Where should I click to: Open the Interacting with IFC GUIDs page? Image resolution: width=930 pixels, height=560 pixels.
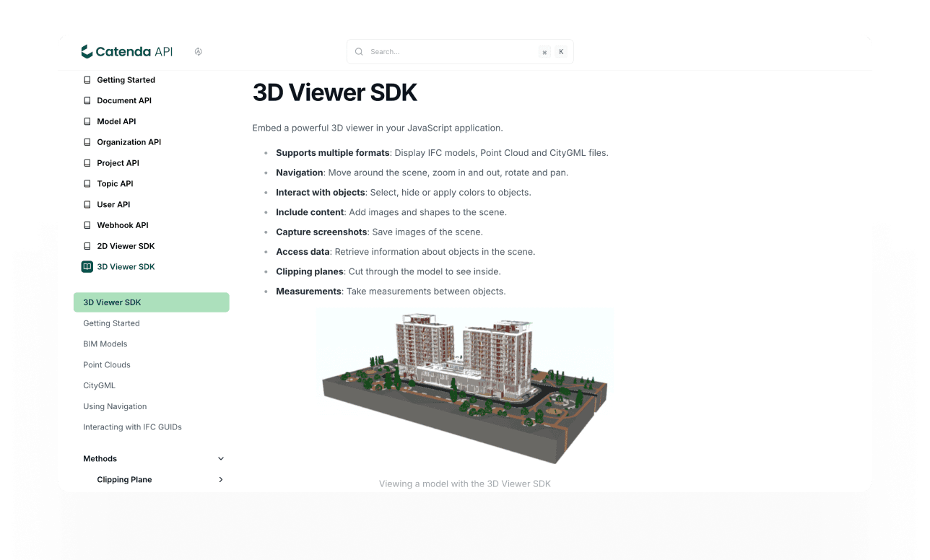tap(132, 426)
